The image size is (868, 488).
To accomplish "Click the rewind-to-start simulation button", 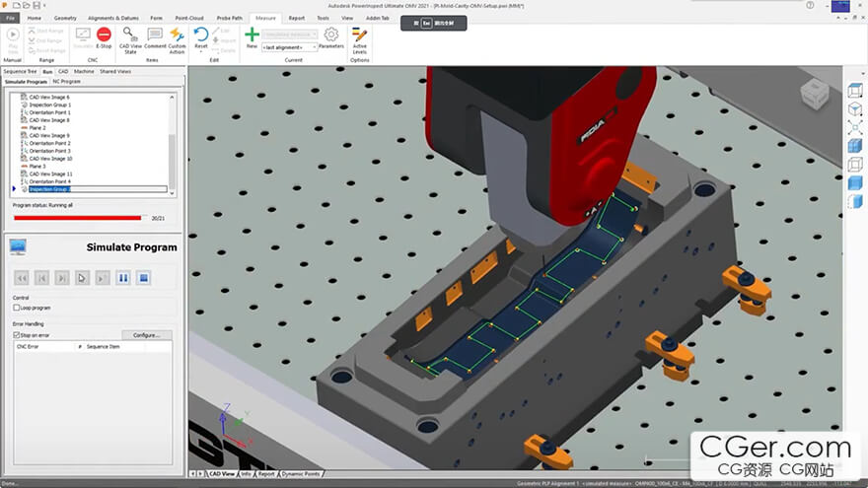I will tap(22, 278).
